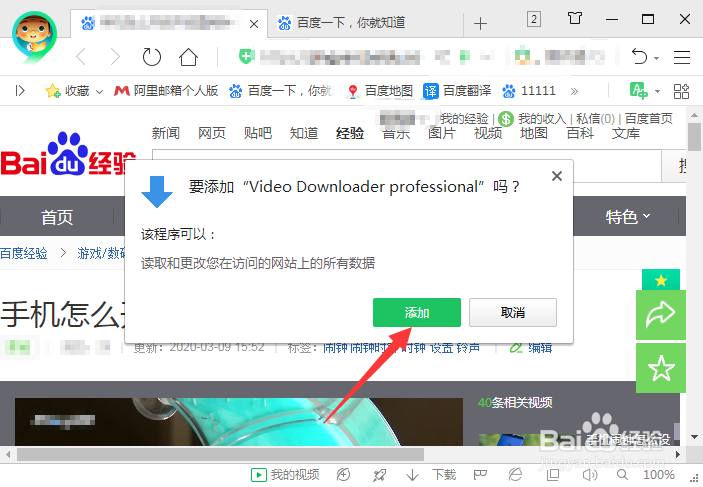The height and width of the screenshot is (487, 703).
Task: Expand dropdown next to the undo arrow
Action: [656, 58]
